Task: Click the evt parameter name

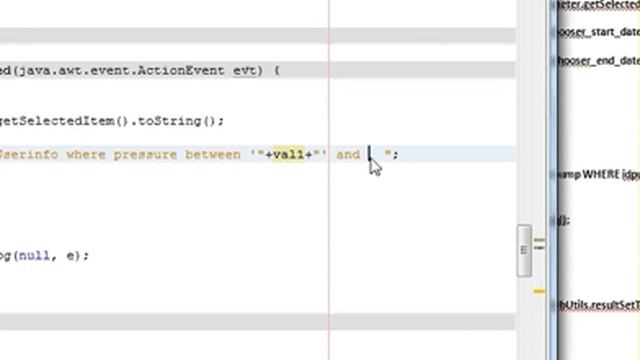Action: [245, 71]
